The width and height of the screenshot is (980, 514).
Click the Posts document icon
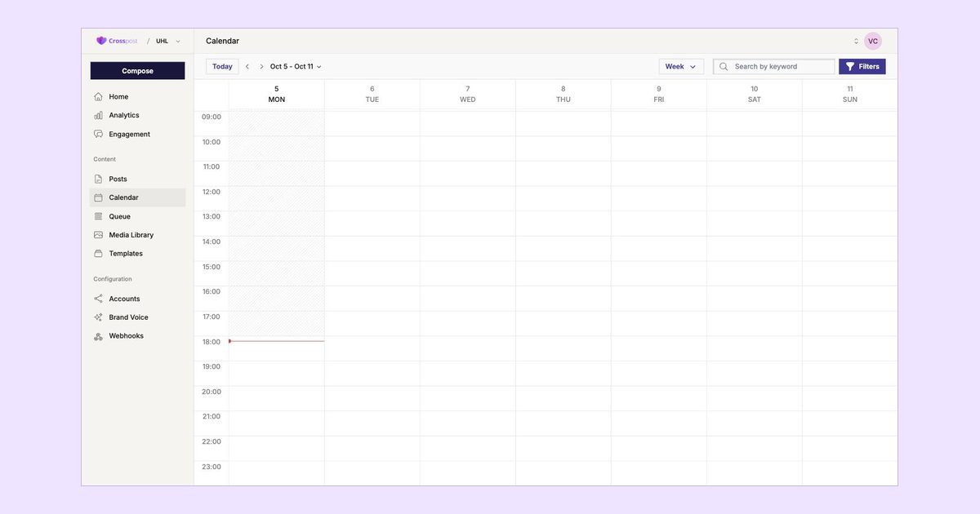pyautogui.click(x=98, y=179)
